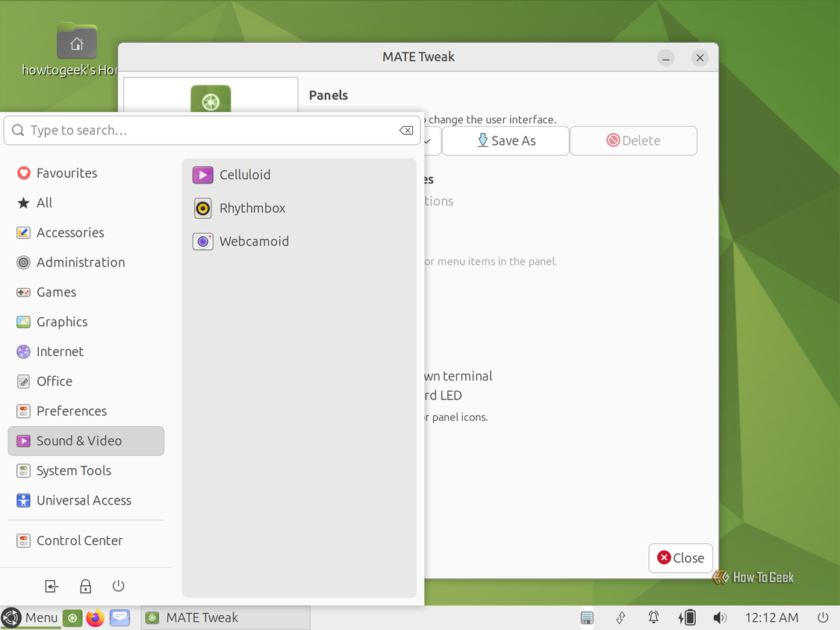Open the Games category
The image size is (840, 630).
tap(86, 292)
